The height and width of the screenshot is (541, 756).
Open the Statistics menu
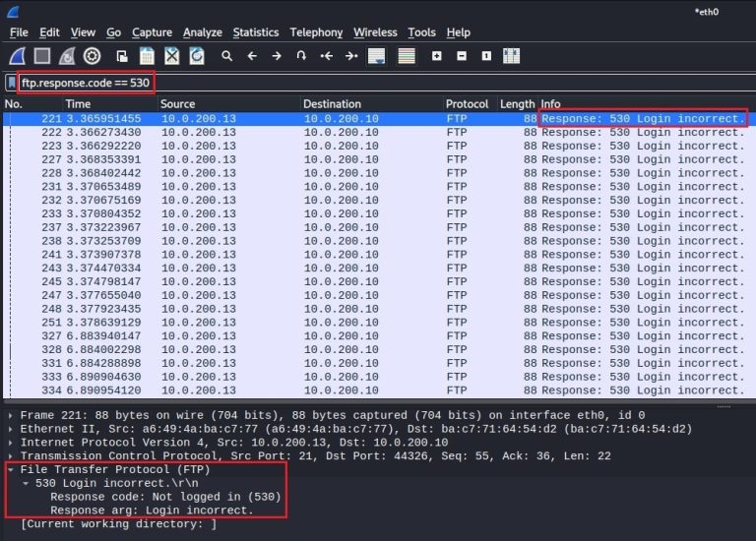[x=255, y=32]
